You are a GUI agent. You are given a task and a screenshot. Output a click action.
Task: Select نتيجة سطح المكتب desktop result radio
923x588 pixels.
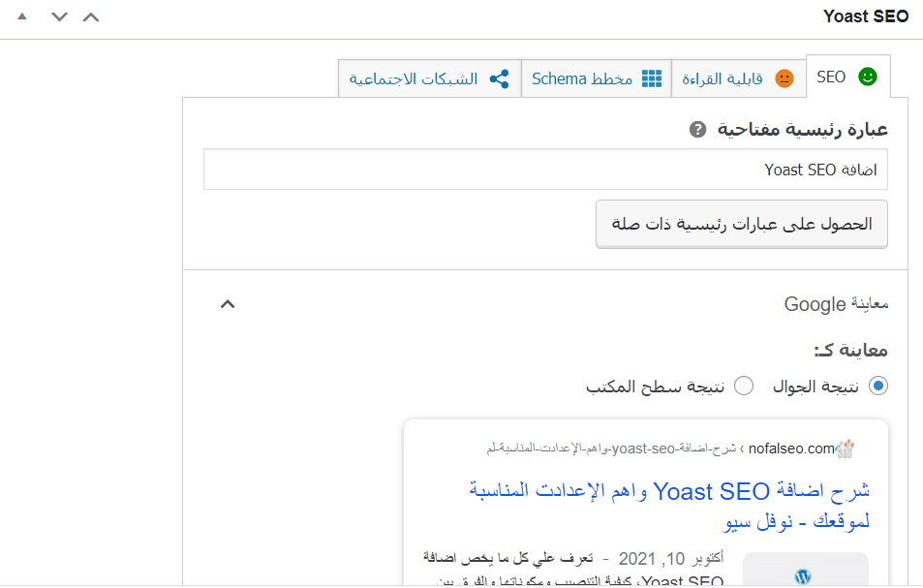click(744, 387)
